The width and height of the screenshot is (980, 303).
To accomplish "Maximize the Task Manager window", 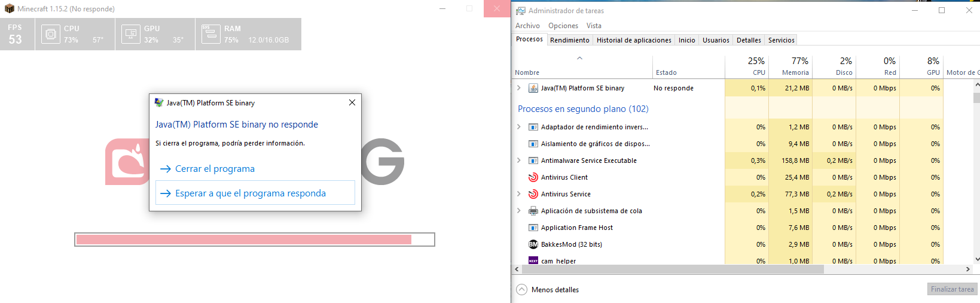I will point(942,10).
